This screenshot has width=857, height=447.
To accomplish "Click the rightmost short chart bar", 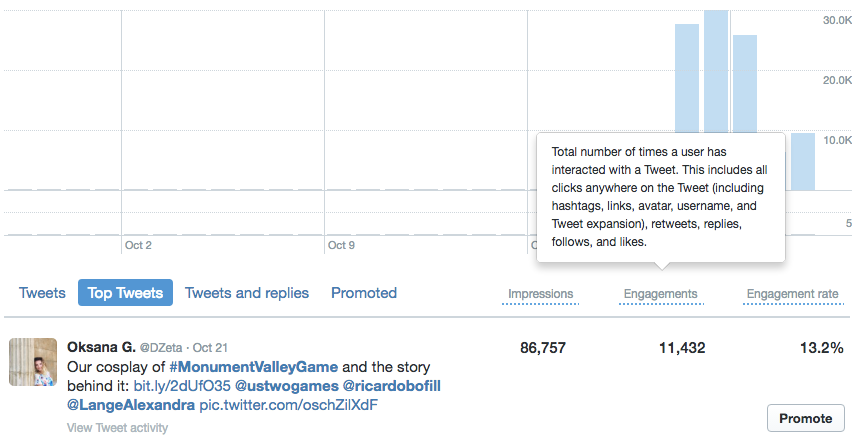I will click(803, 162).
